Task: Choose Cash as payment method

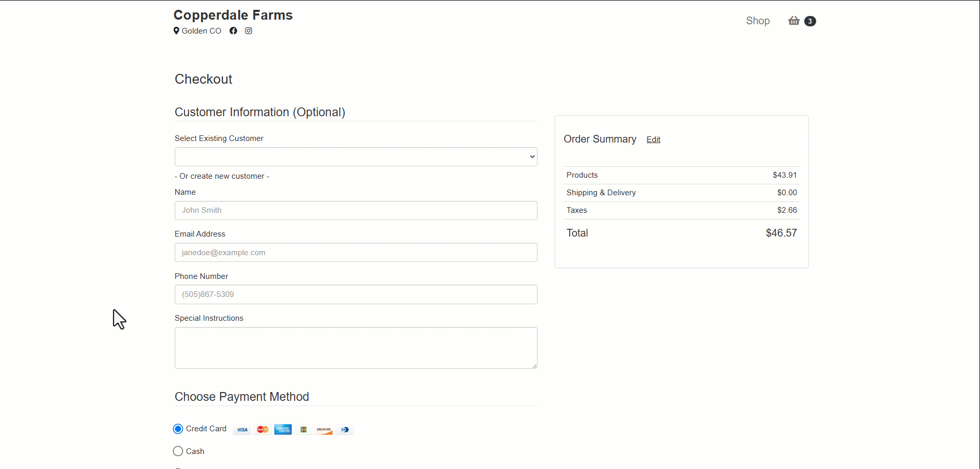Action: click(x=178, y=451)
